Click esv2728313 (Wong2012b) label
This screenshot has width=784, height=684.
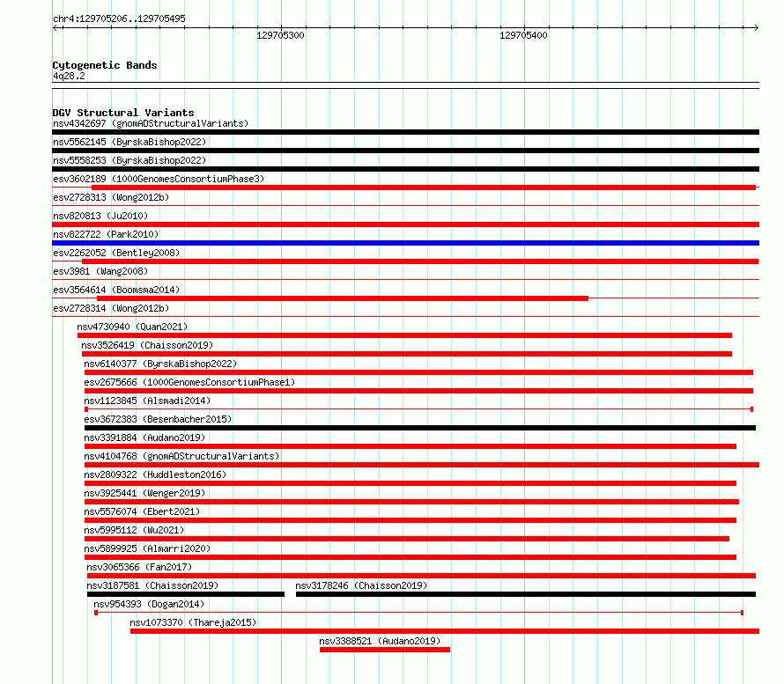pyautogui.click(x=111, y=197)
